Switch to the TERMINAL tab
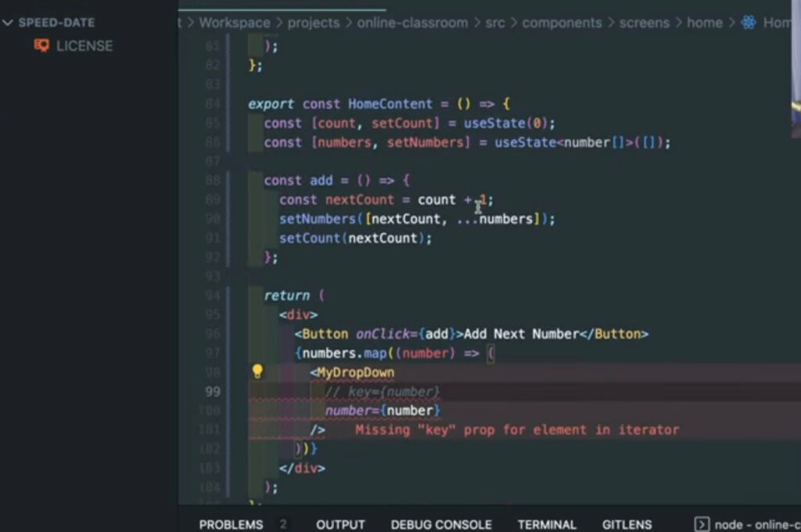 (x=547, y=525)
